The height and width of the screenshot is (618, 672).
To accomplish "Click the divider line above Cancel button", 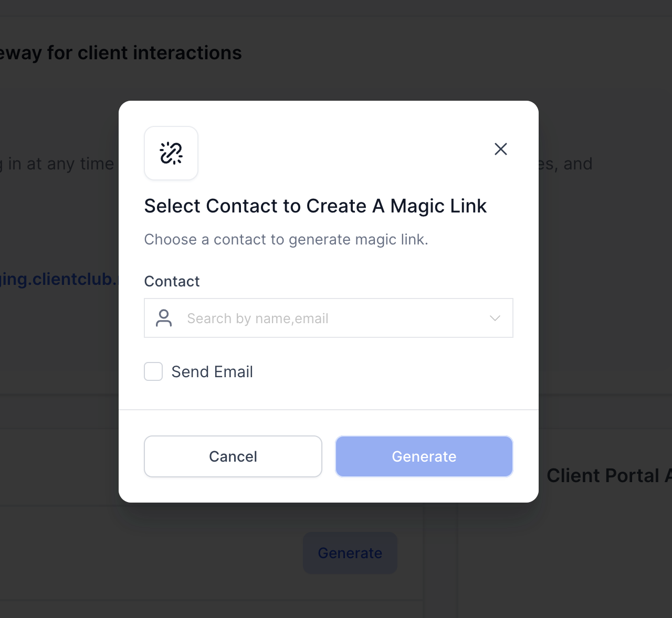I will point(329,410).
